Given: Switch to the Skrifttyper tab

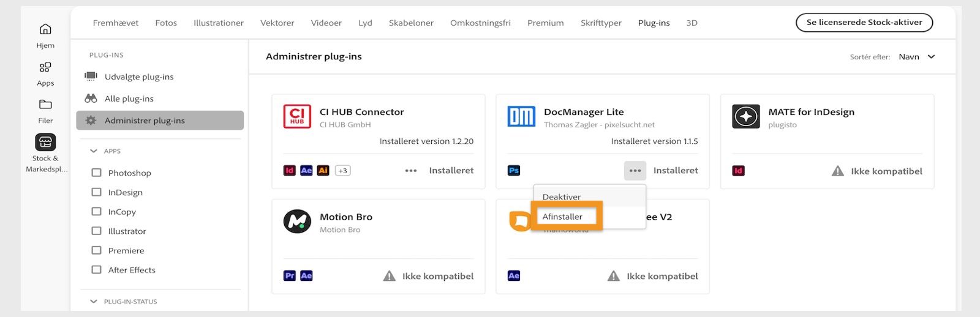Looking at the screenshot, I should click(x=601, y=23).
